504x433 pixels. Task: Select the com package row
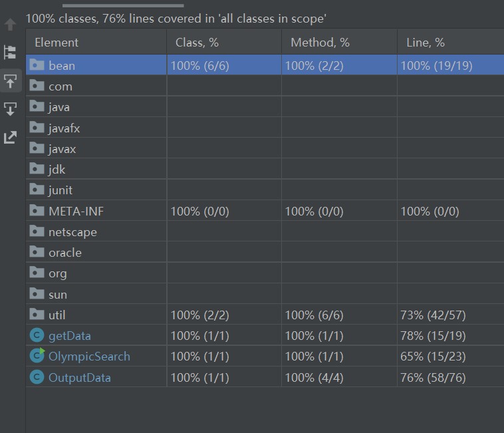[265, 86]
